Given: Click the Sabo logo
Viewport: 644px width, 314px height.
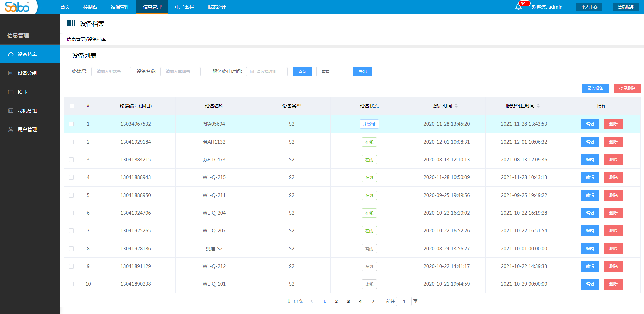Looking at the screenshot, I should [x=17, y=7].
